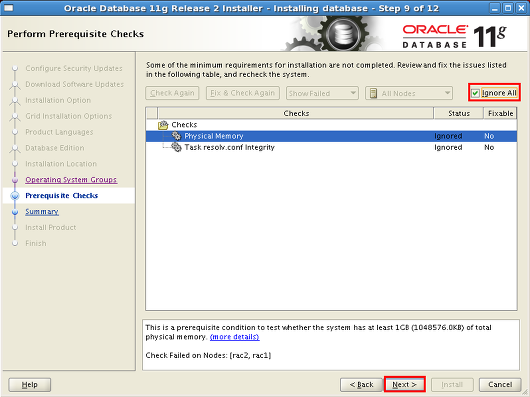Click 'Check Failed on Nodes: [rac2, rac1]' text
530x397 pixels.
(208, 355)
